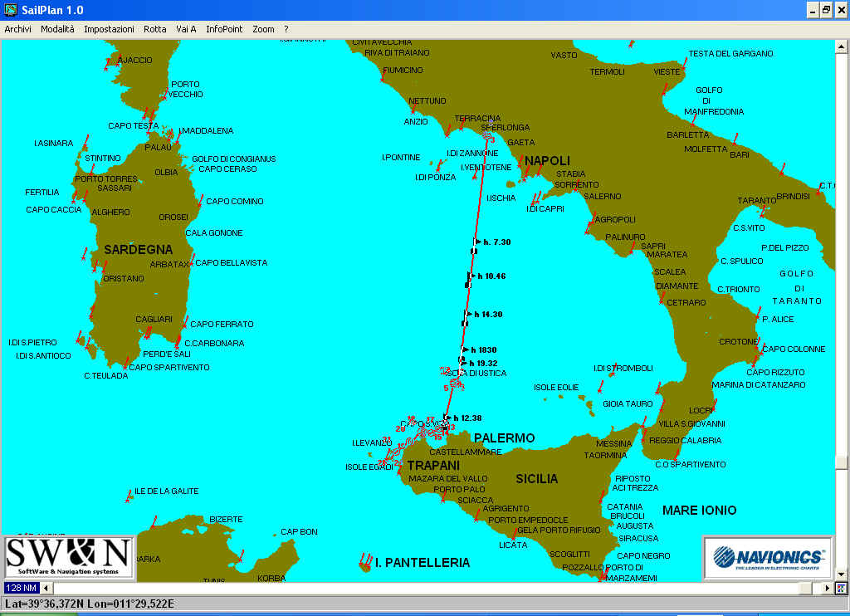
Task: Click the vertical scrollbar thumb
Action: tap(842, 462)
